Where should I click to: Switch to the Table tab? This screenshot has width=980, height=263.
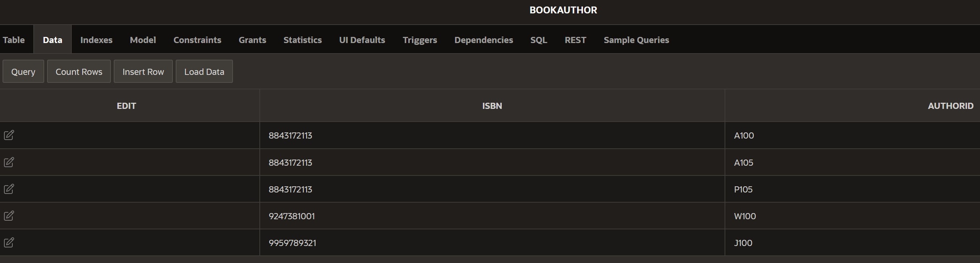(14, 39)
